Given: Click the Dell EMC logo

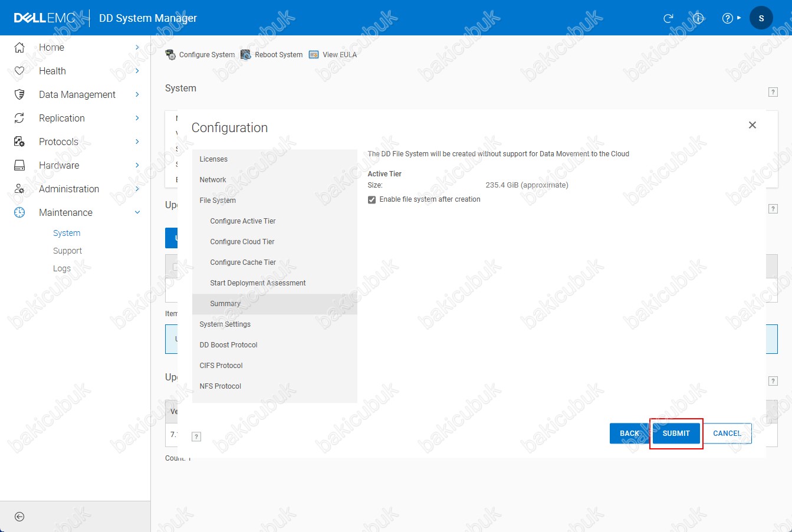Looking at the screenshot, I should (x=45, y=18).
